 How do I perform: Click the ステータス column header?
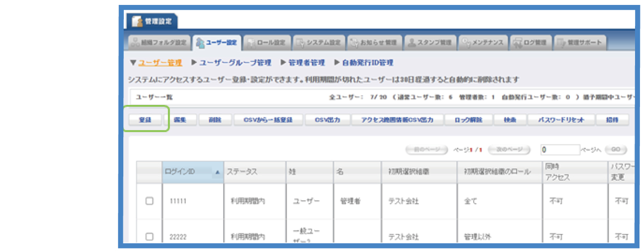pos(255,172)
